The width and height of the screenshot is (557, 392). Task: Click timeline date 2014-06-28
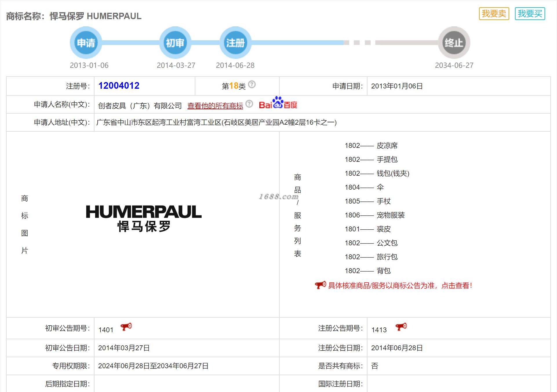[235, 65]
